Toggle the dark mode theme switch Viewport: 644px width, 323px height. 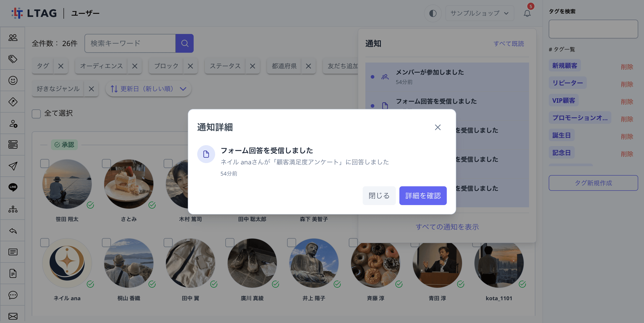point(433,13)
